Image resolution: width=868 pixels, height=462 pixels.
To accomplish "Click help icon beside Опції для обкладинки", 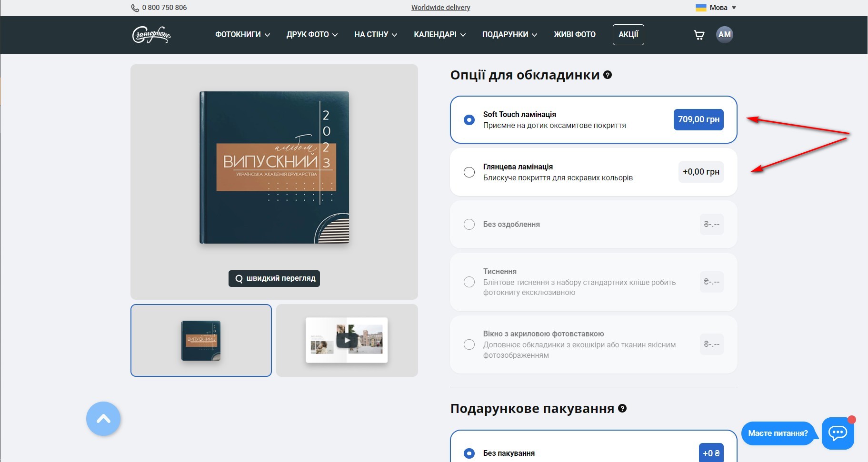I will click(x=608, y=75).
